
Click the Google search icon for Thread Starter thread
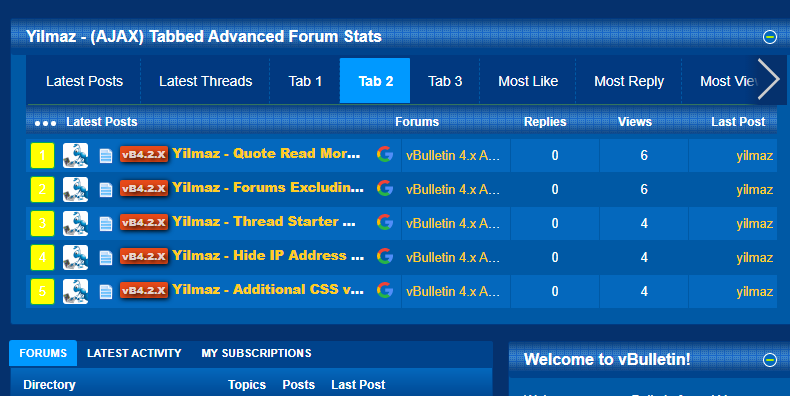tap(385, 222)
